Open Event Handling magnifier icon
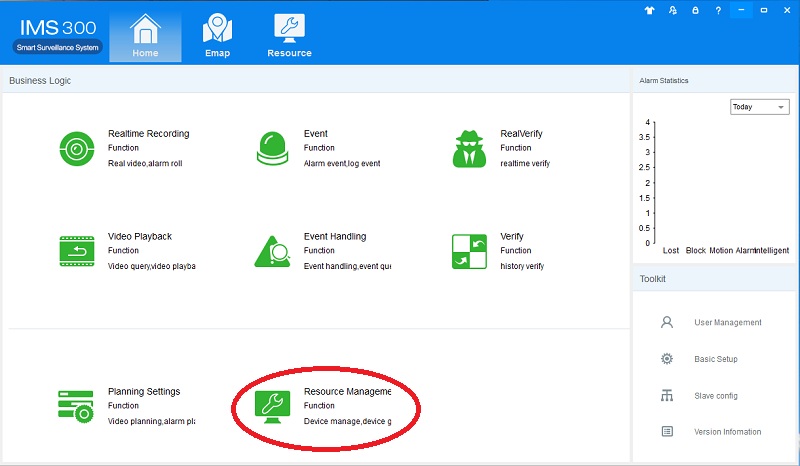 tap(272, 251)
